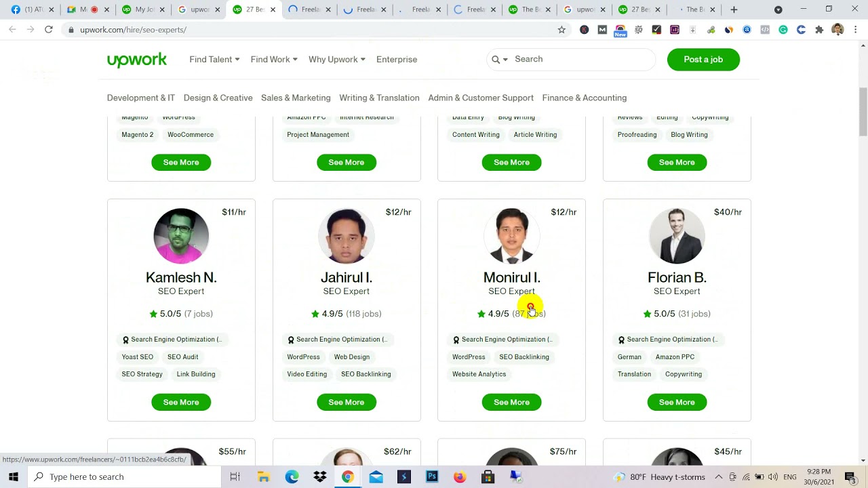Open Jahirul I. profile photo
This screenshot has width=868, height=488.
pyautogui.click(x=347, y=236)
